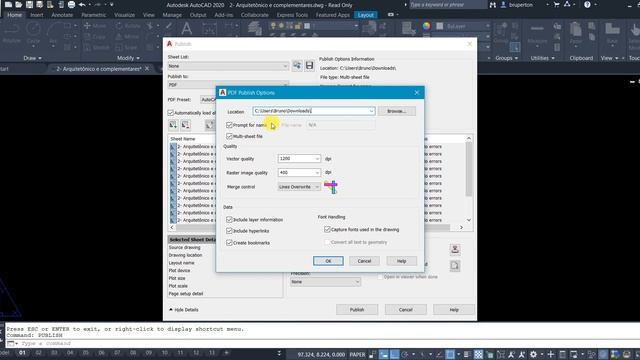
Task: Click the load sheet list icon in Publish dialog
Action: tap(297, 65)
